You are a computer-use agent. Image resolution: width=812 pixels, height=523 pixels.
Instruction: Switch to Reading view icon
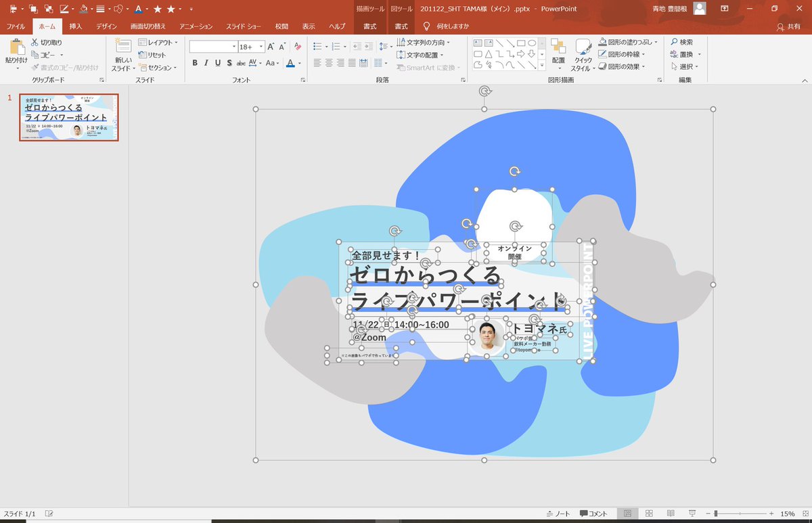point(671,514)
